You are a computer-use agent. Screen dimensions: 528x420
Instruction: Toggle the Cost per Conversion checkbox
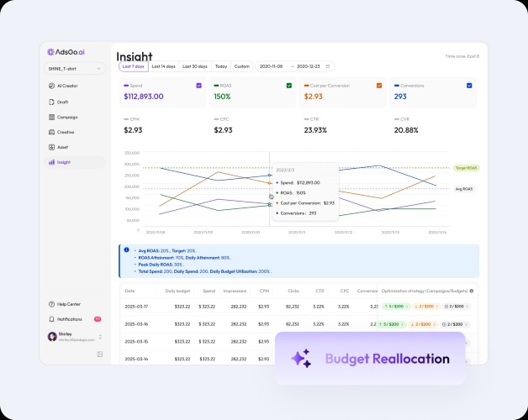click(x=379, y=86)
